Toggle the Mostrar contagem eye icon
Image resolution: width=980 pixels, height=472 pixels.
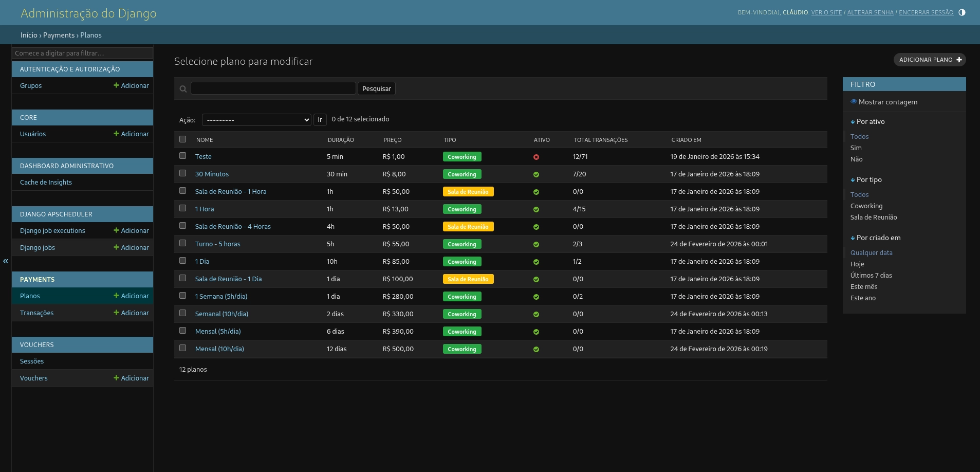854,102
